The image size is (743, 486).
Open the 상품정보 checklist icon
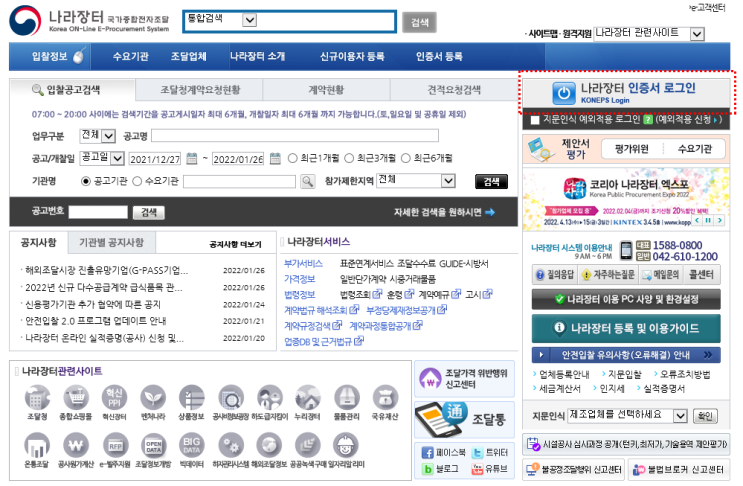tap(191, 397)
